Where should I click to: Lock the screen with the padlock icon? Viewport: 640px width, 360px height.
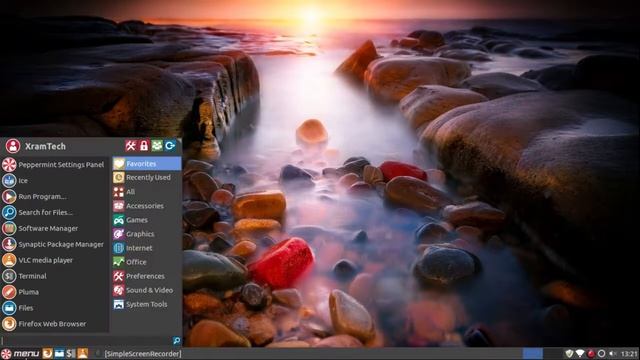click(144, 145)
